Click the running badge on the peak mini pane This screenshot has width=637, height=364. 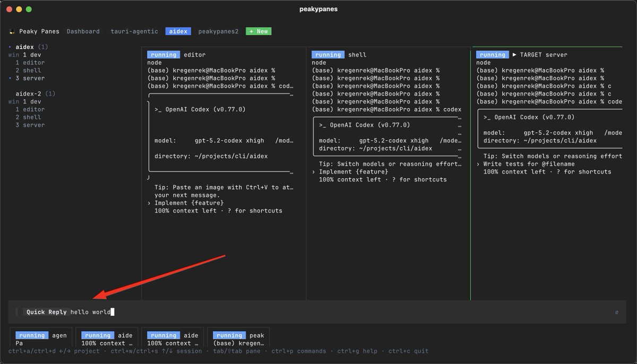pos(229,335)
